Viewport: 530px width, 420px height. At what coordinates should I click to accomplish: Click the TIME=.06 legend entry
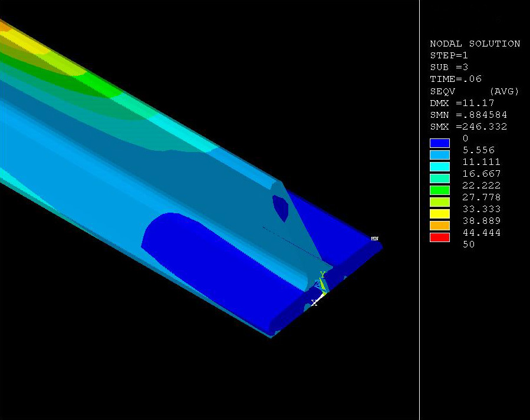[456, 79]
